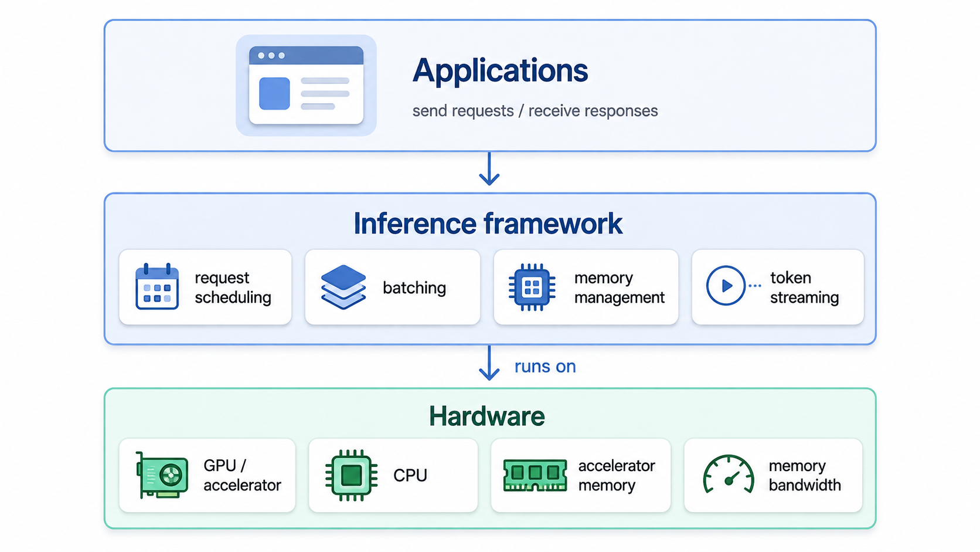Image resolution: width=980 pixels, height=552 pixels.
Task: Click the memory bandwidth gauge icon
Action: (x=729, y=474)
